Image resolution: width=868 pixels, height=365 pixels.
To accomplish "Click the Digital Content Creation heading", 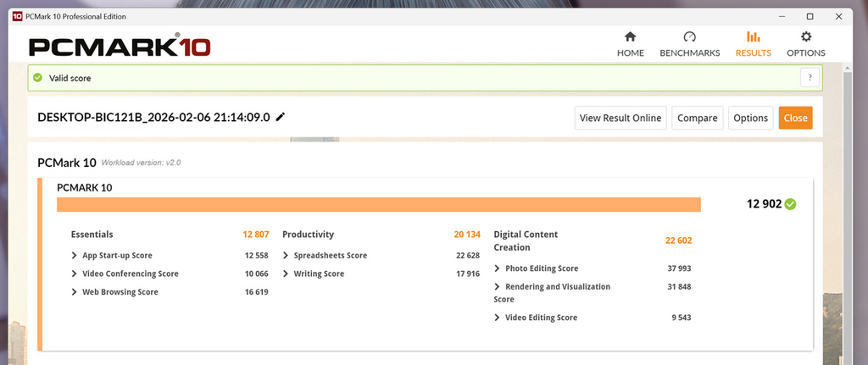I will (x=526, y=241).
